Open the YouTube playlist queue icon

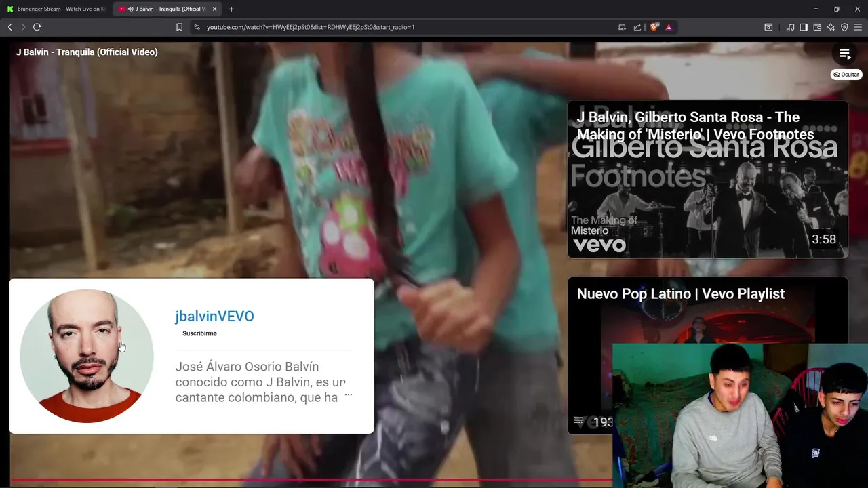point(845,54)
